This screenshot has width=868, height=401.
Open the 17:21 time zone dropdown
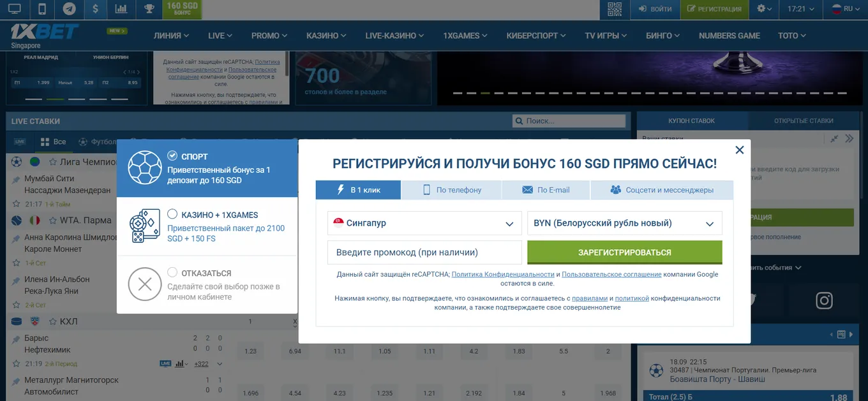pos(801,9)
